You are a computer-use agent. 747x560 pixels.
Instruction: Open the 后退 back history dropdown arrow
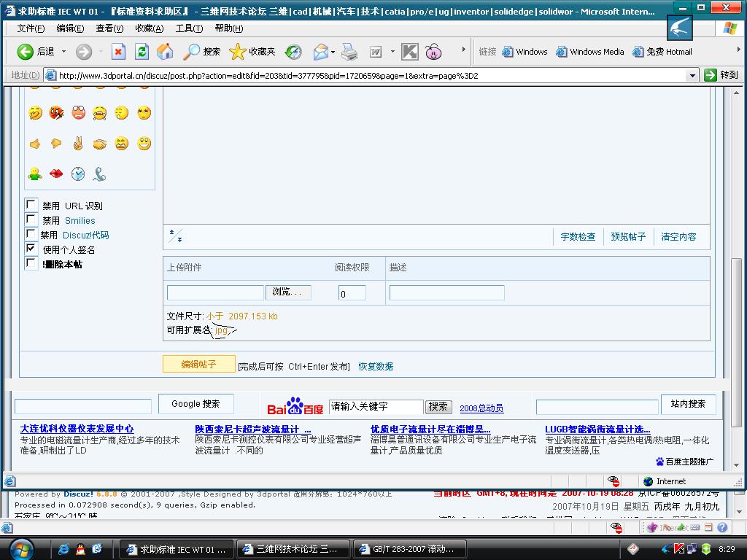tap(63, 52)
